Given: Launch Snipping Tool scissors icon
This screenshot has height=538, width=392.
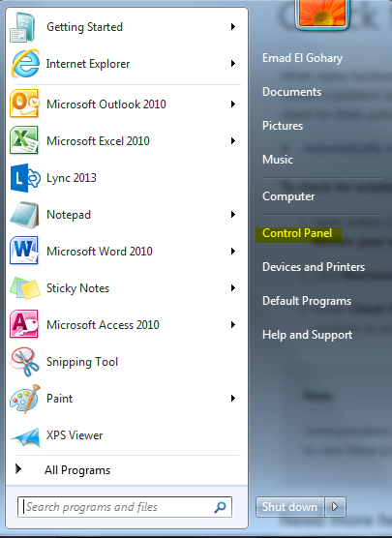Looking at the screenshot, I should click(x=25, y=362).
